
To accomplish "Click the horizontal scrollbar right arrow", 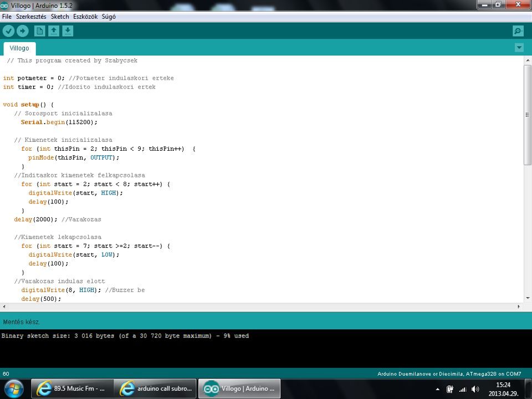I will (x=519, y=306).
